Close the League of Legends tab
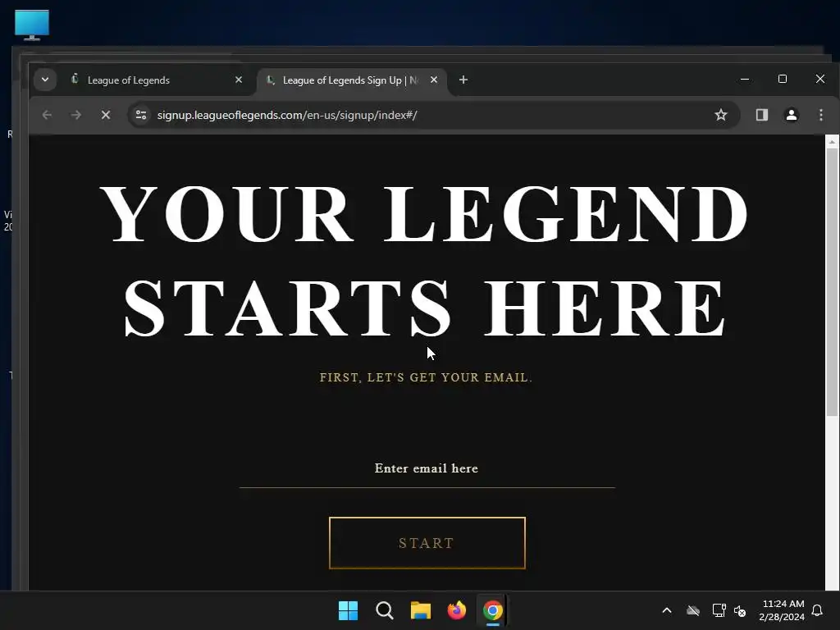The image size is (840, 630). (239, 80)
